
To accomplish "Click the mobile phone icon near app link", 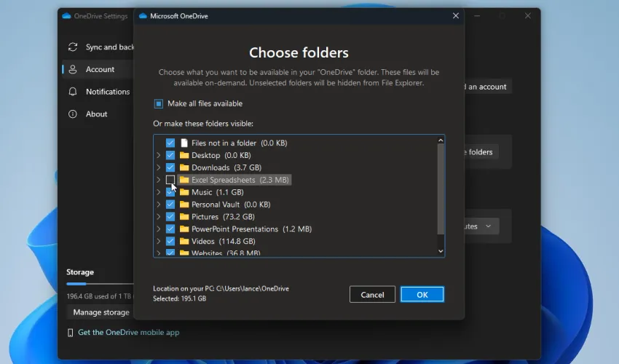I will (x=71, y=333).
